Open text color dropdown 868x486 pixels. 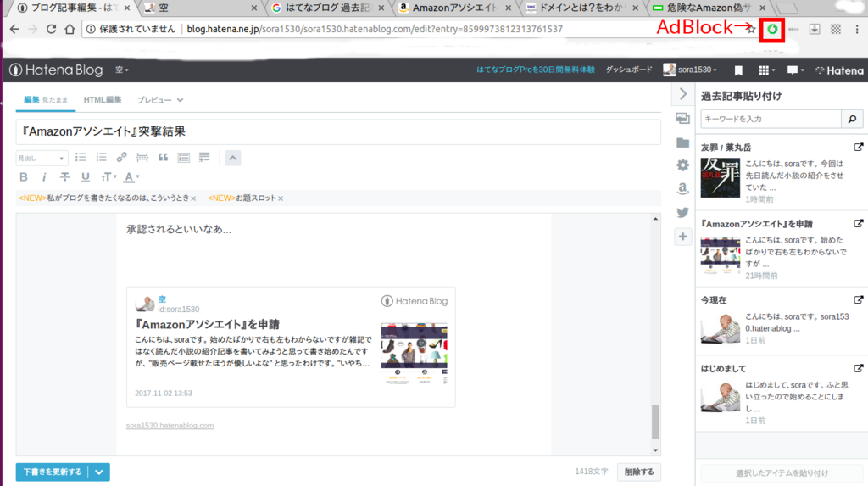[x=131, y=176]
